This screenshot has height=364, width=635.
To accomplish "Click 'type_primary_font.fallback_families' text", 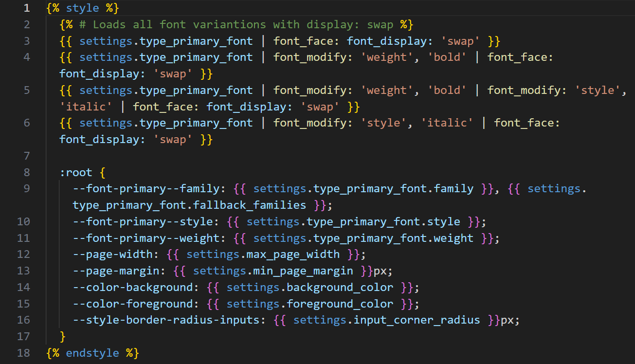I will [x=189, y=205].
